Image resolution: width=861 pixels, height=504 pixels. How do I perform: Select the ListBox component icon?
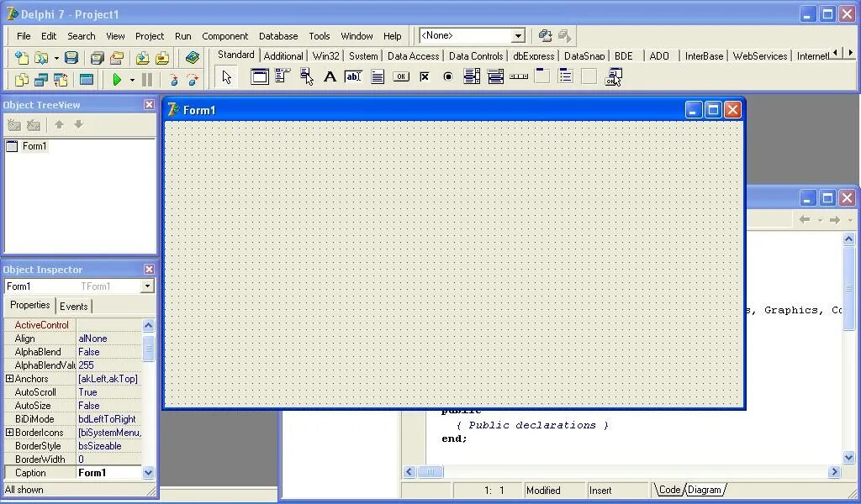(x=472, y=76)
